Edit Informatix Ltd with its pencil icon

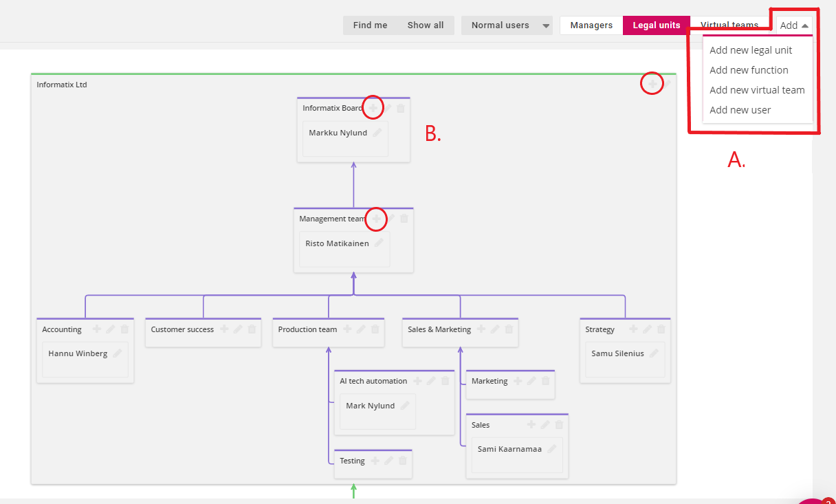pos(666,84)
